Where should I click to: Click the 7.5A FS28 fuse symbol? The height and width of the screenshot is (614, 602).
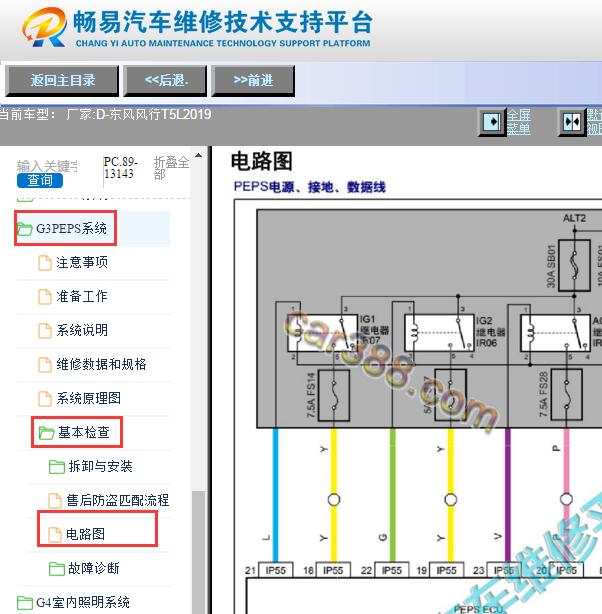point(566,395)
